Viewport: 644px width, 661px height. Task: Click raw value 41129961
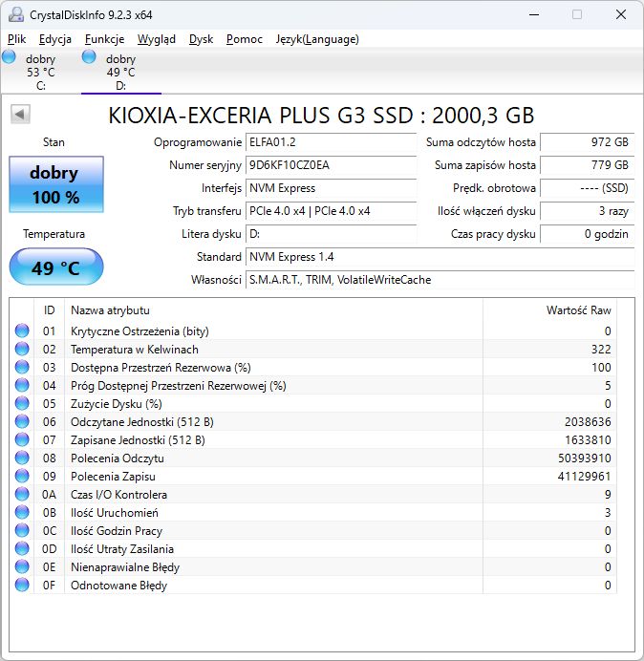pyautogui.click(x=584, y=477)
